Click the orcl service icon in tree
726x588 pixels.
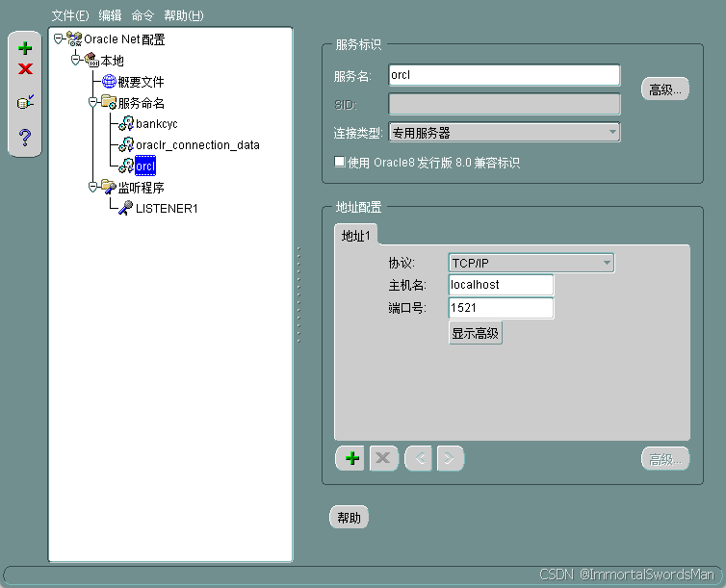coord(126,166)
